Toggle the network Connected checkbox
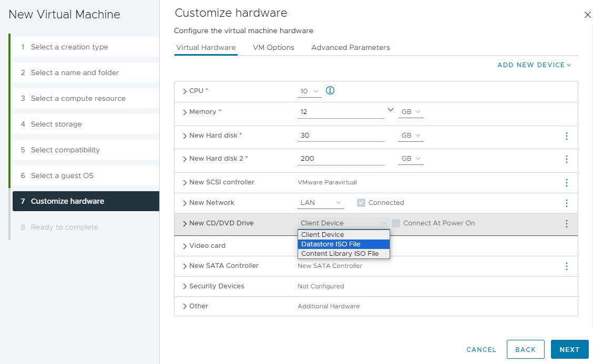Image resolution: width=593 pixels, height=364 pixels. tap(361, 203)
